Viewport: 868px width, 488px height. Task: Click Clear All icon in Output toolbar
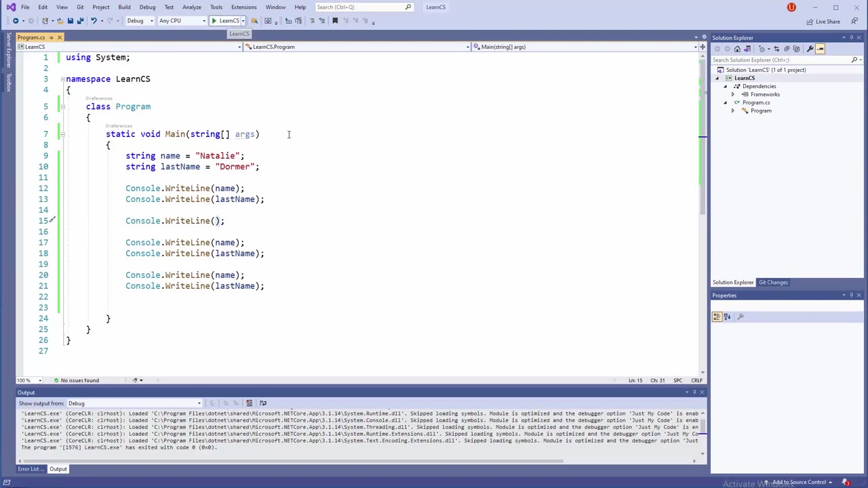249,403
